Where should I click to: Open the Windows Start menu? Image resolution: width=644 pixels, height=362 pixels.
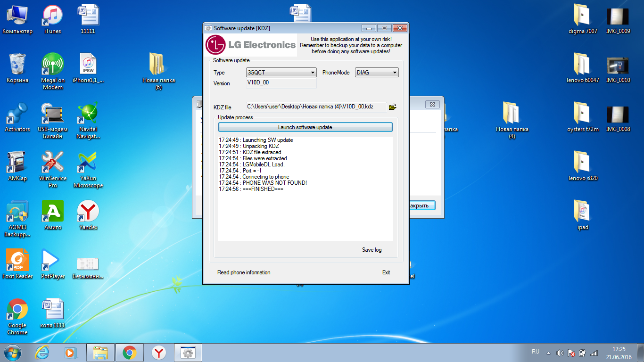[13, 352]
